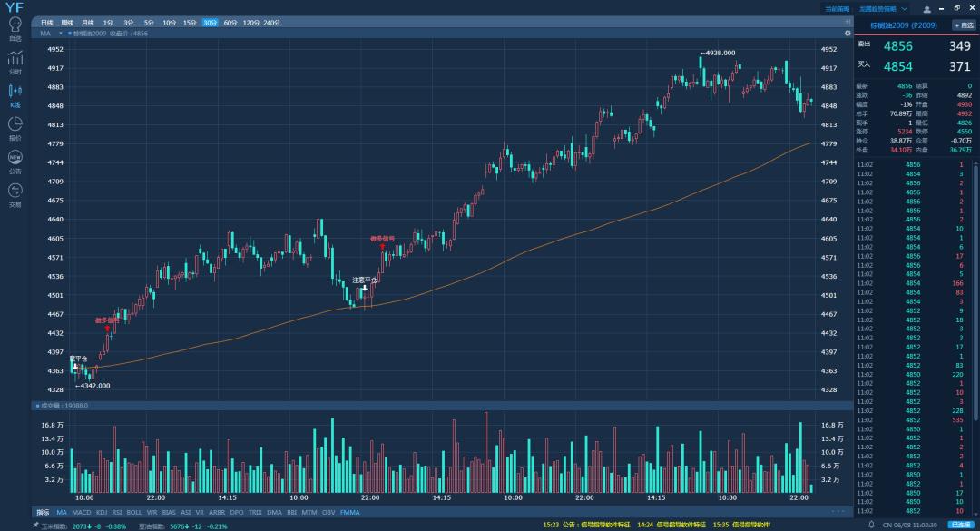Select the 3分 timeframe
This screenshot has width=980, height=531.
pos(128,23)
